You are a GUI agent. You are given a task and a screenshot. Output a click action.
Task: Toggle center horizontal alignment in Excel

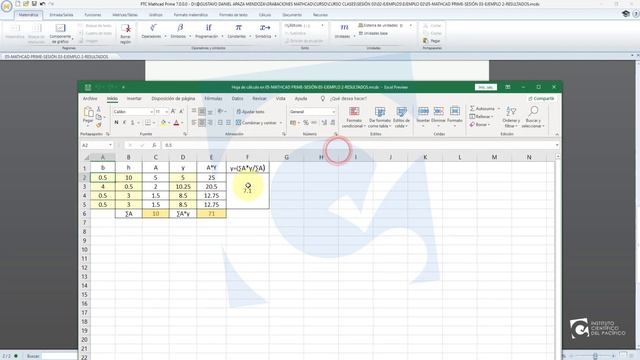(202, 122)
